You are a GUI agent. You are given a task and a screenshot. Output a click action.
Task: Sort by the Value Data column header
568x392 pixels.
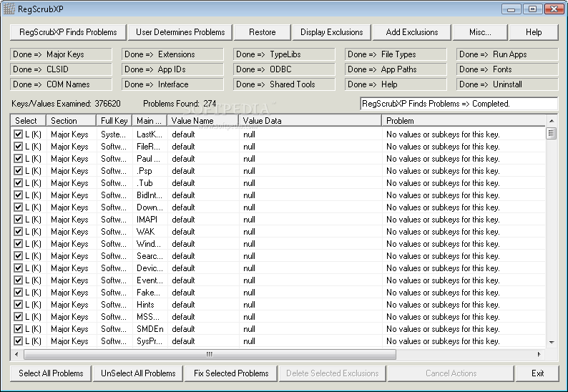[310, 121]
